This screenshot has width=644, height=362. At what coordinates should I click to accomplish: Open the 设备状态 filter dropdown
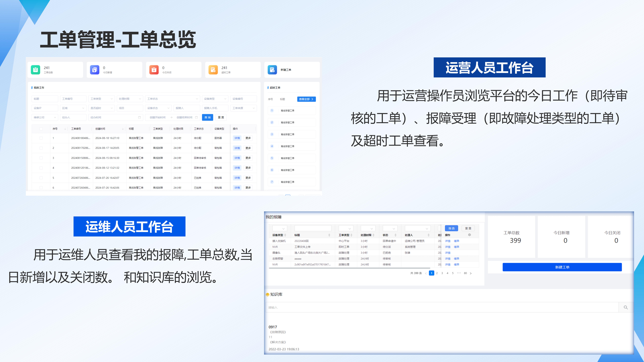158,108
